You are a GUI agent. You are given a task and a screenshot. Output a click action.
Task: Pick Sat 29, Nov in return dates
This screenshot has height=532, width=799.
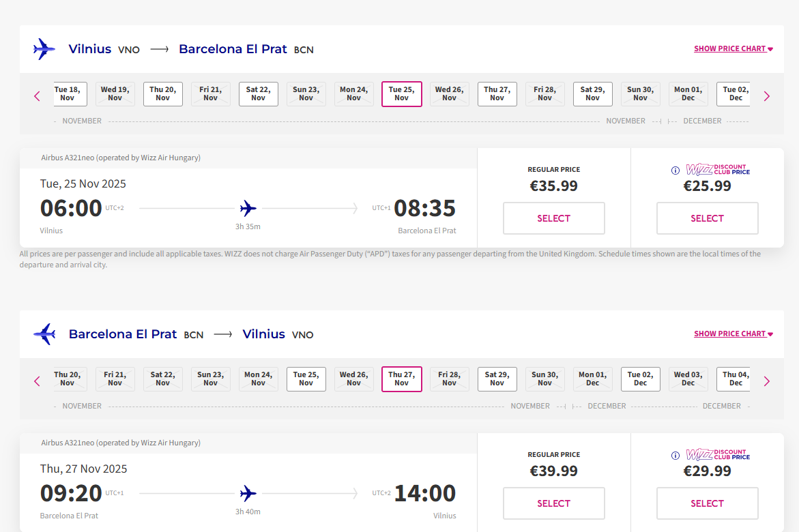coord(497,379)
